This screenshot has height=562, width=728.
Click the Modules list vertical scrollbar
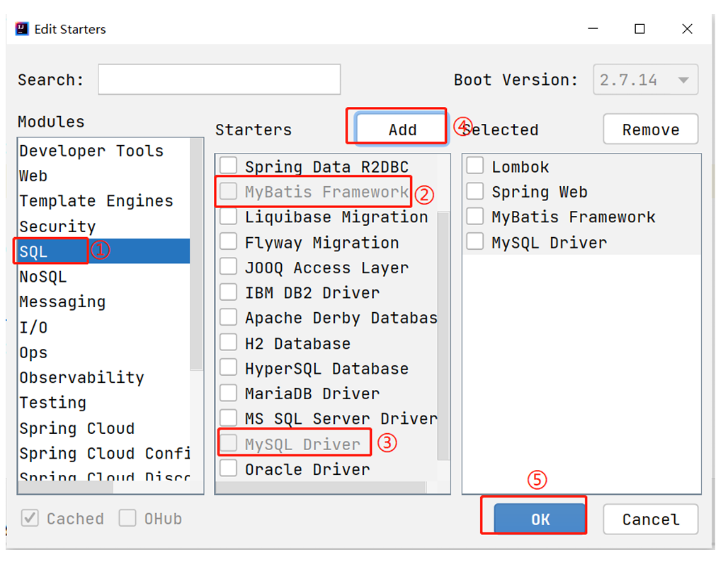(197, 254)
